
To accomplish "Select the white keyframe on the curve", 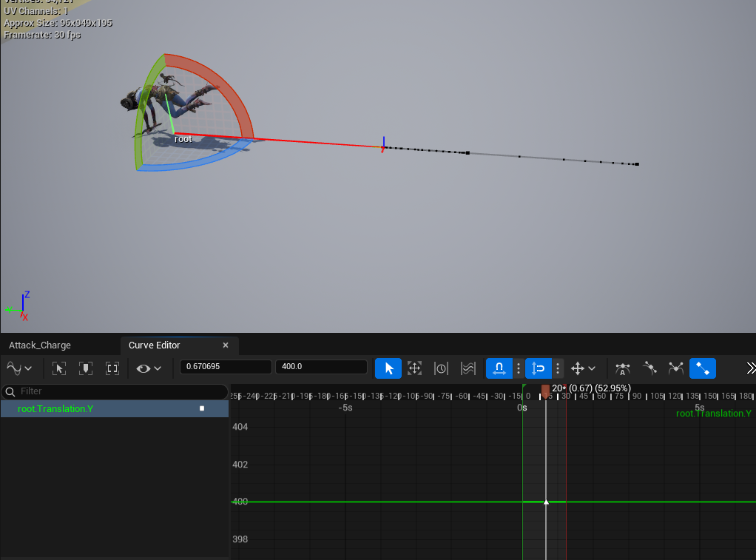I will click(x=546, y=502).
